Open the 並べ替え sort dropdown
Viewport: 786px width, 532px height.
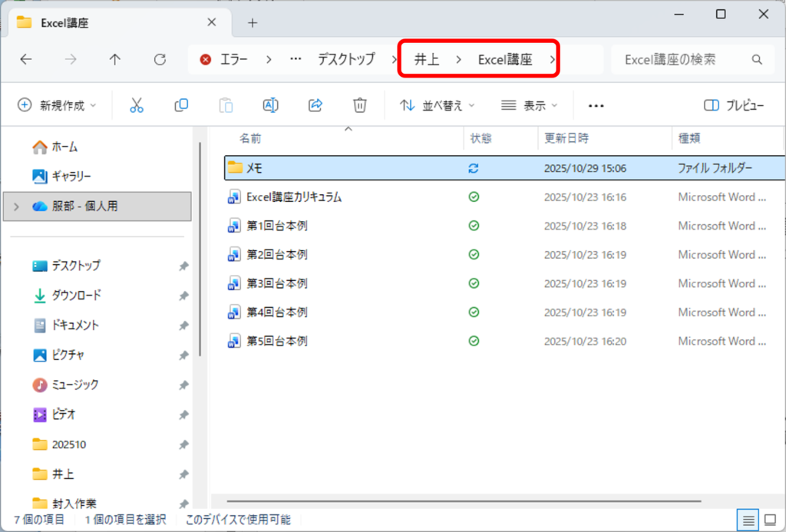[x=438, y=105]
